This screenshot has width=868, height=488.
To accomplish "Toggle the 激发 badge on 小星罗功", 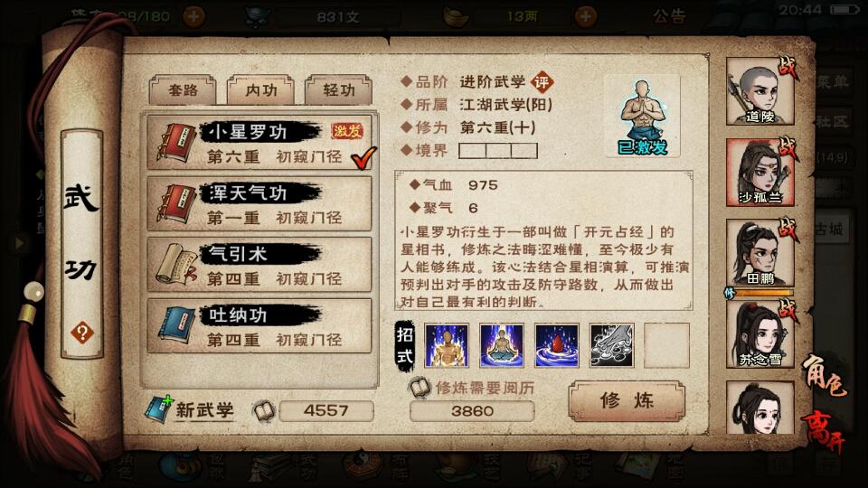I will [347, 131].
